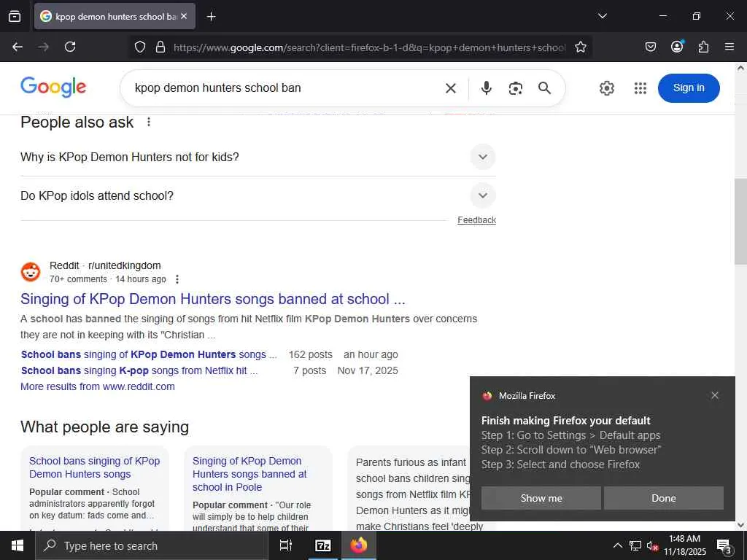The width and height of the screenshot is (747, 560).
Task: Submit search with magnifier icon
Action: 544,88
